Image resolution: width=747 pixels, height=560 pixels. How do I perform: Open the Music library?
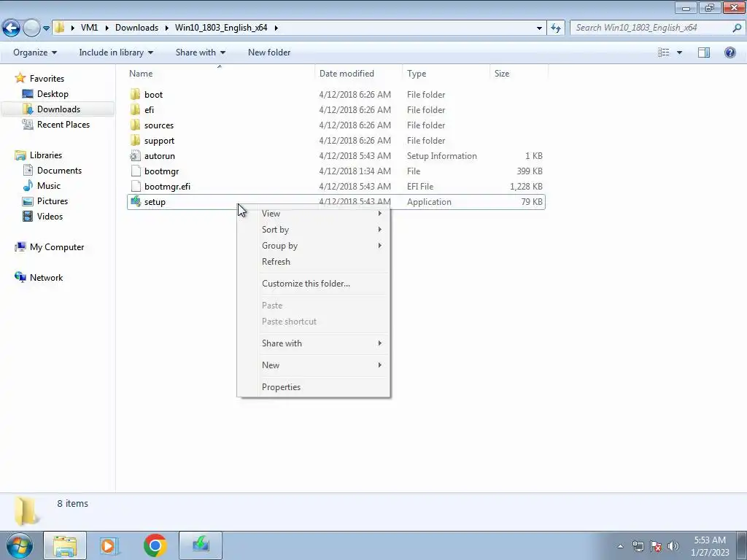[49, 186]
